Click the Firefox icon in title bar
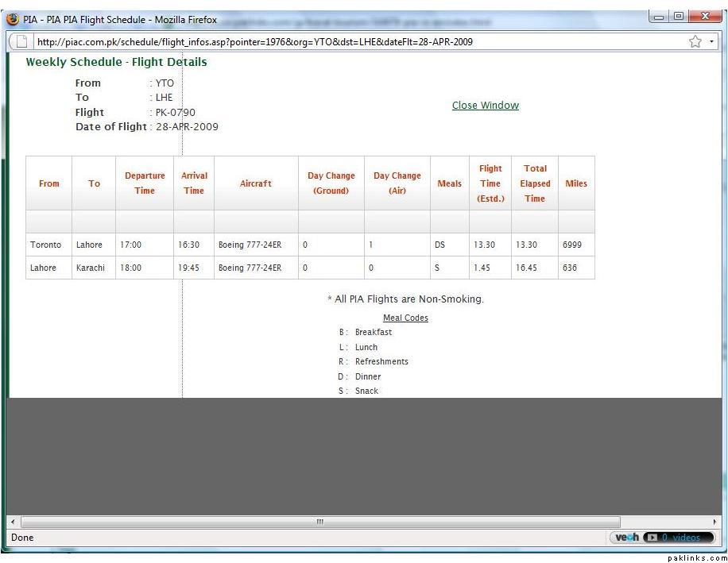 tap(13, 20)
